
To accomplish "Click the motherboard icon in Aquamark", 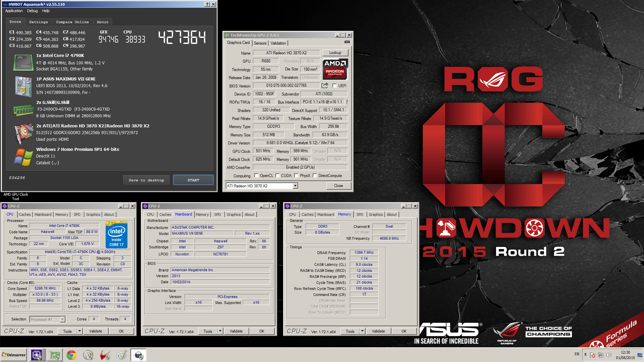I will [23, 86].
